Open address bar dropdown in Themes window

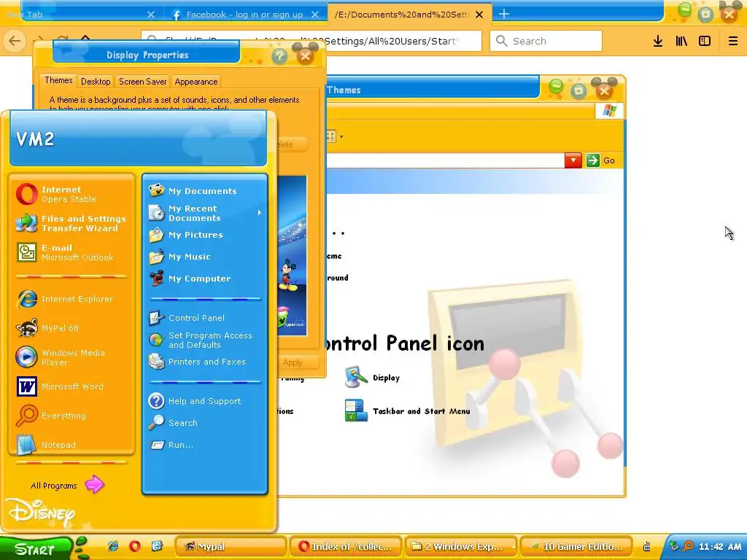pyautogui.click(x=573, y=160)
